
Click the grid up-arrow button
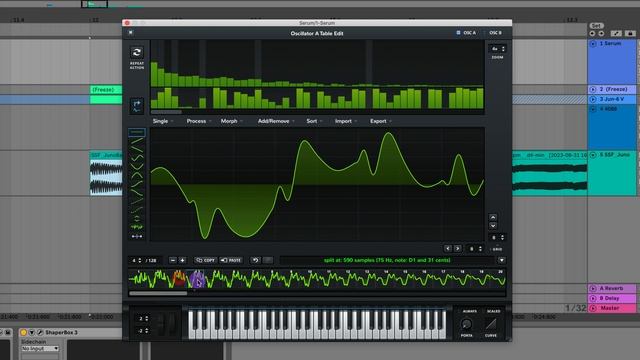(x=493, y=217)
